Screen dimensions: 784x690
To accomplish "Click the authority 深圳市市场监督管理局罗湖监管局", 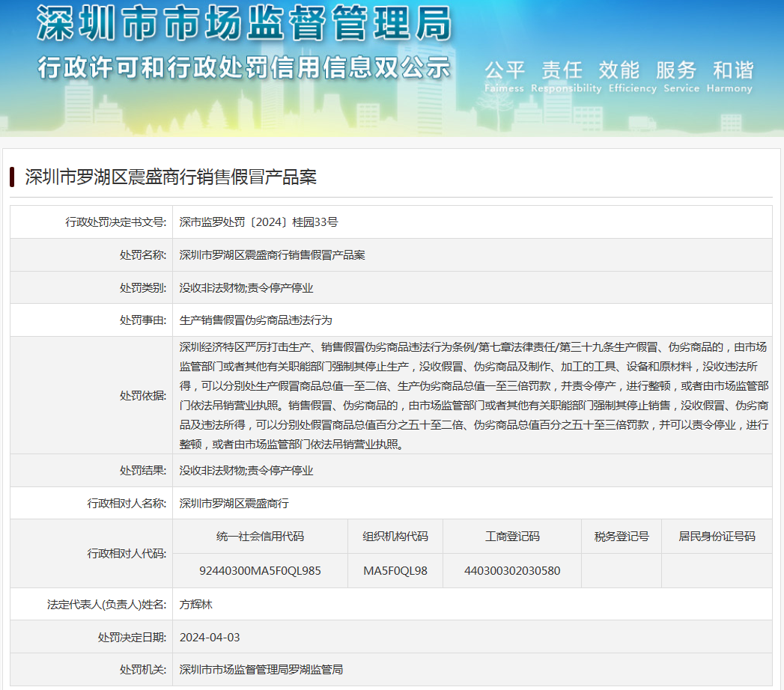I will click(261, 669).
